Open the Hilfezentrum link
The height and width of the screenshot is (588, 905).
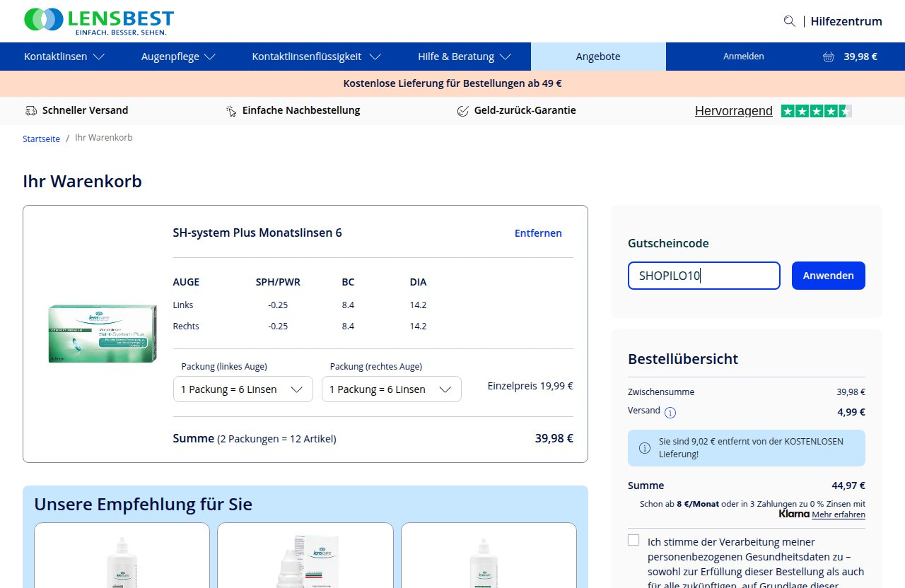(x=846, y=21)
